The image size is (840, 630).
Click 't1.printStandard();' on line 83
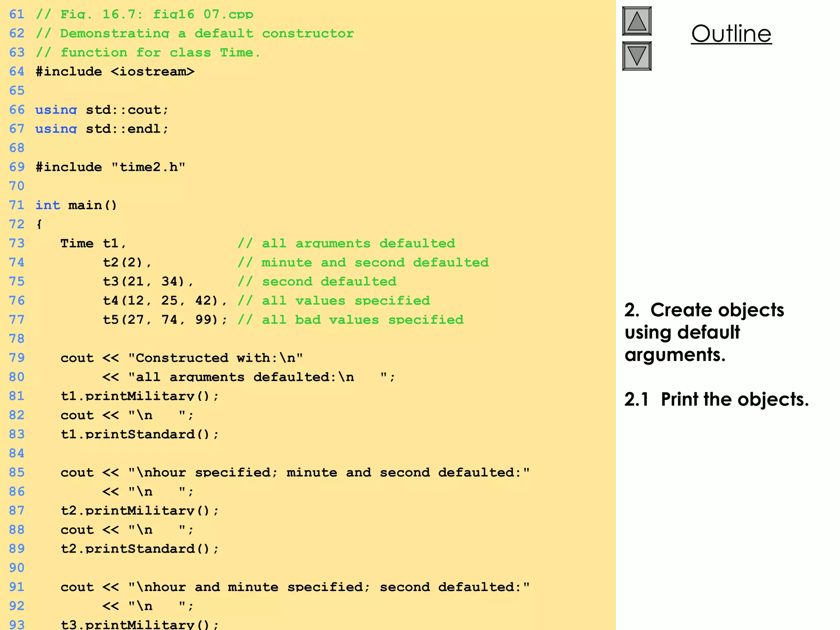[140, 434]
